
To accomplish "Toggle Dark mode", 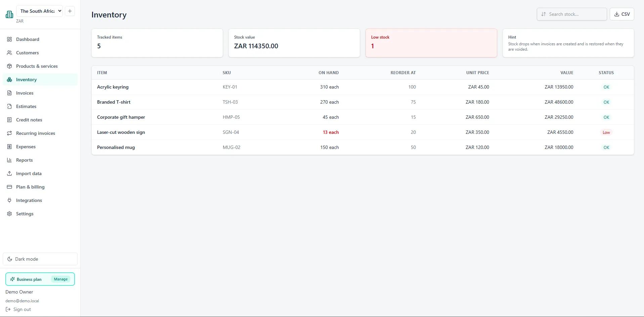I will [x=40, y=259].
